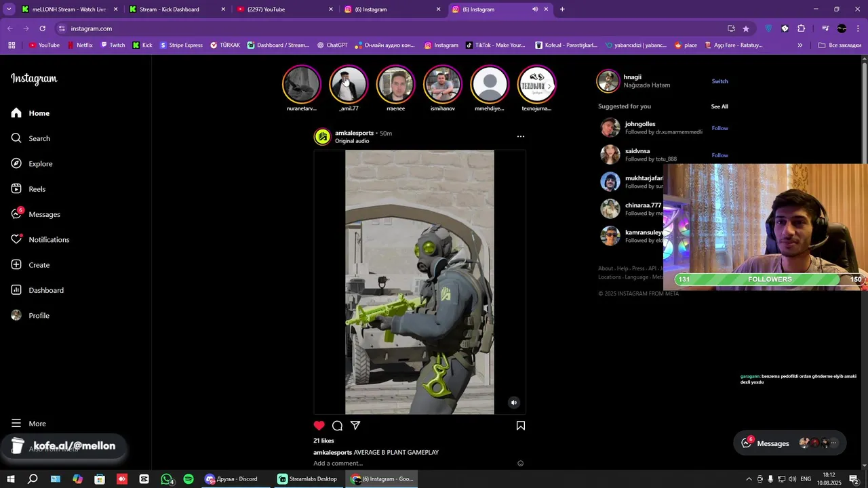Open the emoji picker in the comment field

pos(521,464)
